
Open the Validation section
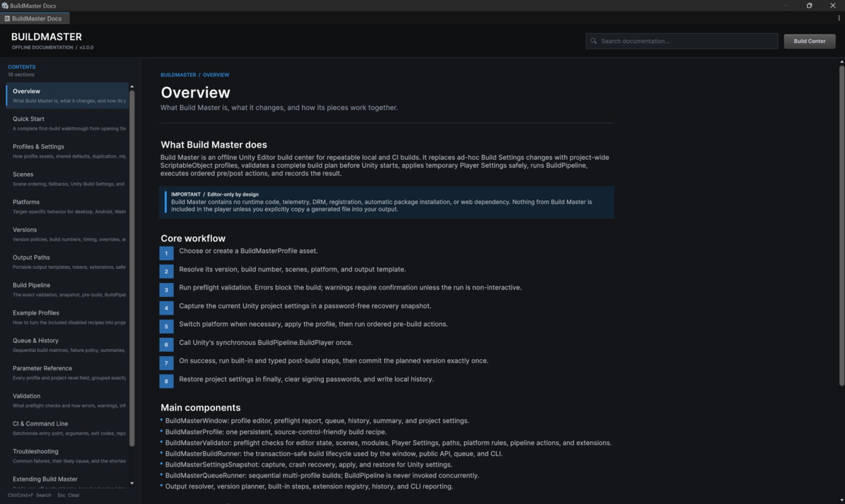tap(67, 400)
